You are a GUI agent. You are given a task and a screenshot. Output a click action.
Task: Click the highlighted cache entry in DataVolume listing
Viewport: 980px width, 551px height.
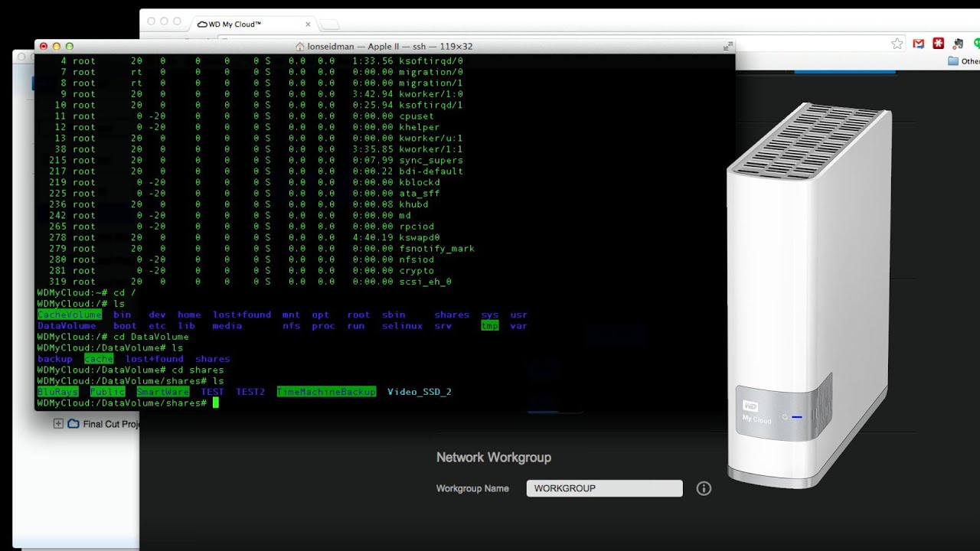point(99,359)
